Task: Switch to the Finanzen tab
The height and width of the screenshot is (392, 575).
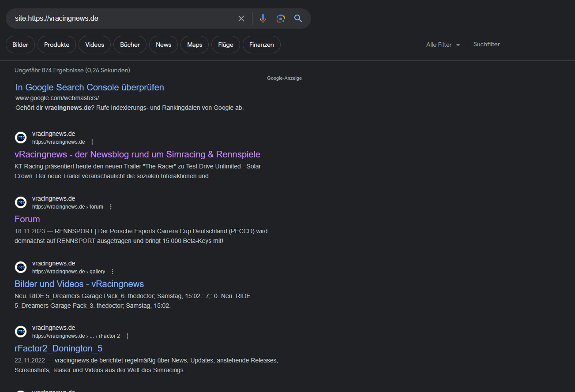Action: [262, 45]
